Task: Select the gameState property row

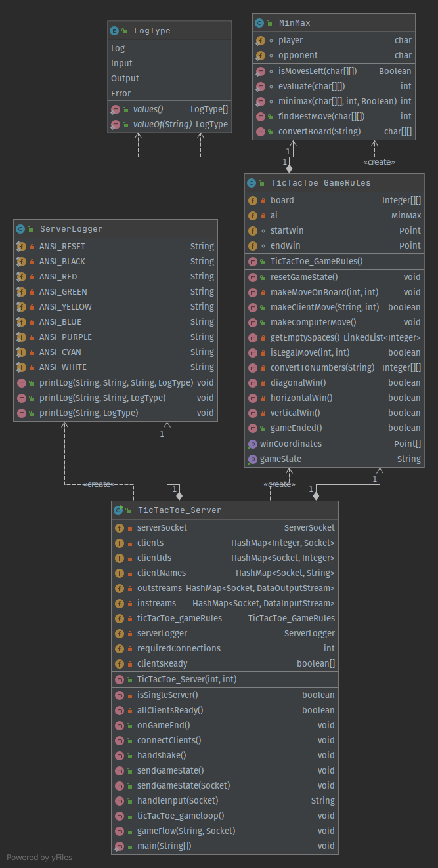Action: (280, 459)
